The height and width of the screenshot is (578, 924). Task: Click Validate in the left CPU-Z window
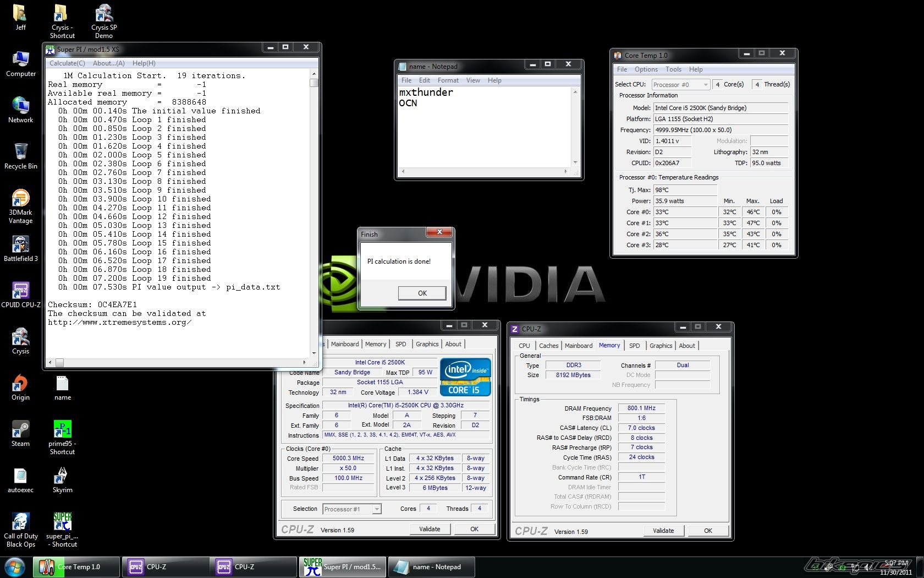point(430,529)
